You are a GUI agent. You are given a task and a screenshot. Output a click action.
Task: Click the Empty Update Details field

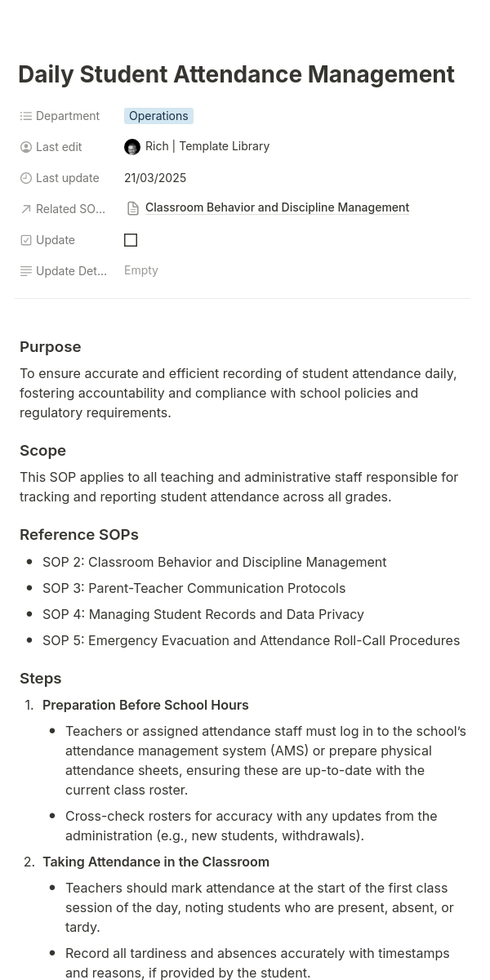click(141, 270)
